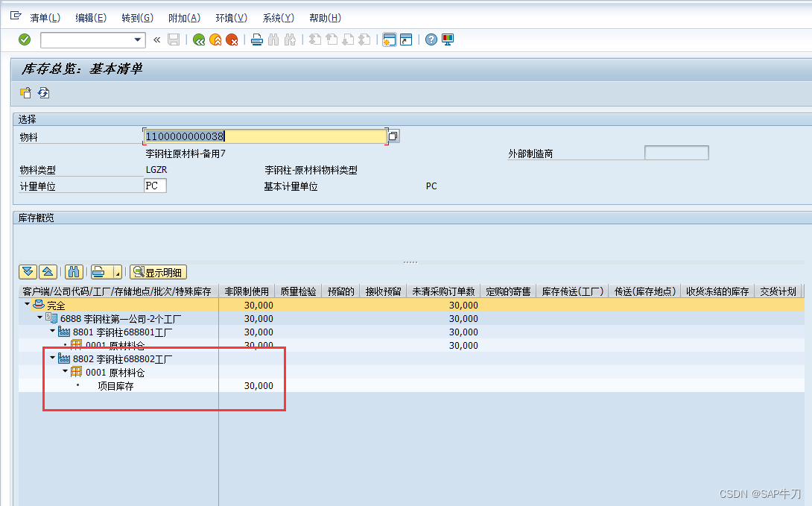Click the 计量单位 PC field
Viewport: 812px width, 506px height.
tap(155, 186)
